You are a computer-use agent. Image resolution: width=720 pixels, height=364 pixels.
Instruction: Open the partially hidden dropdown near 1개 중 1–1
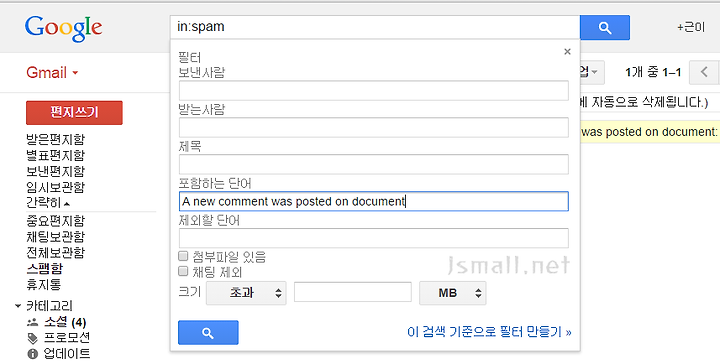pyautogui.click(x=592, y=72)
